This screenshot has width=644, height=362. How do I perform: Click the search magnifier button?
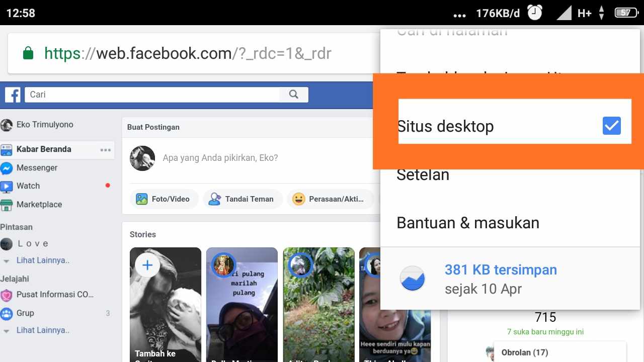pyautogui.click(x=293, y=95)
